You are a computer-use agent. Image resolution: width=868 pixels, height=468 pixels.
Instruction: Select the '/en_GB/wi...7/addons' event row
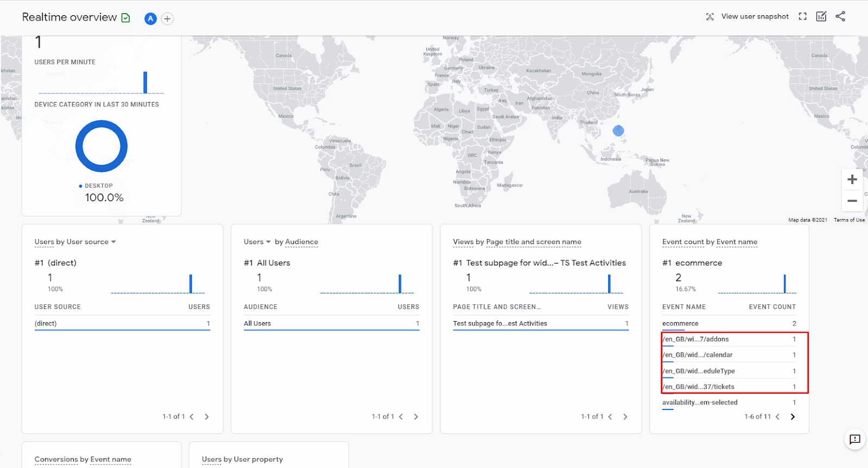(x=729, y=339)
